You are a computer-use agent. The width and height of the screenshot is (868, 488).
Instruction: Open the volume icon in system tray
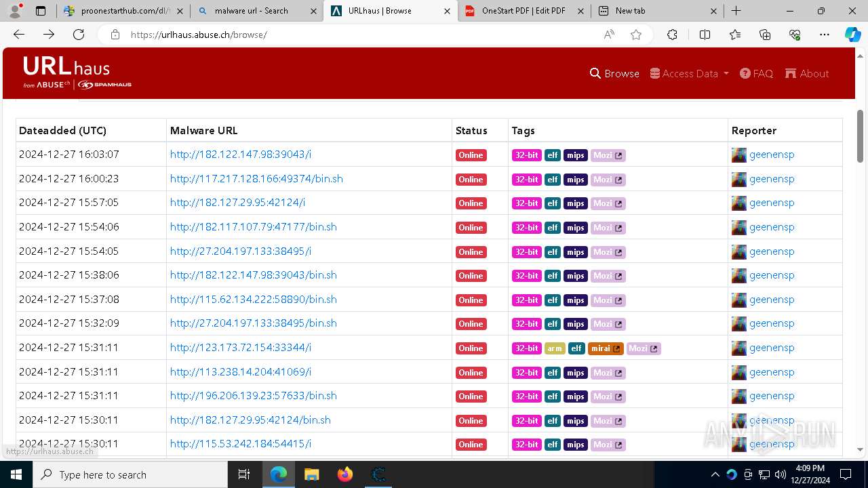tap(780, 474)
